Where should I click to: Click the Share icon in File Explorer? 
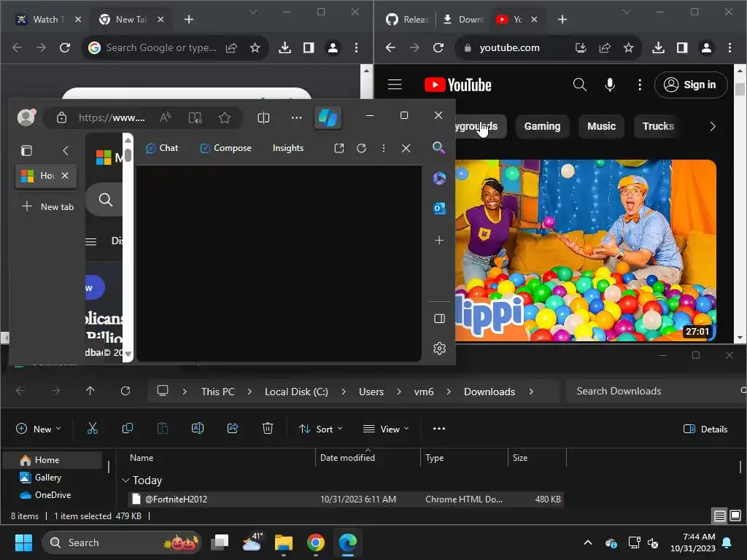click(x=233, y=429)
